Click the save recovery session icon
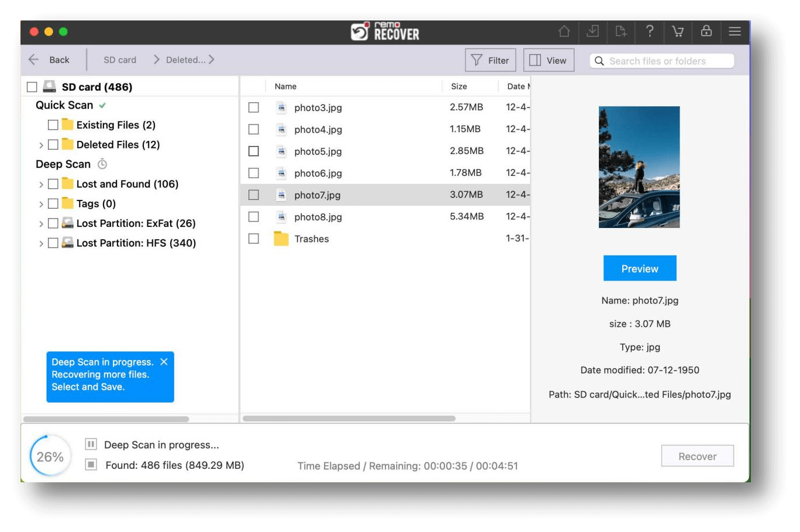Screen dimensions: 800x532 [x=592, y=32]
